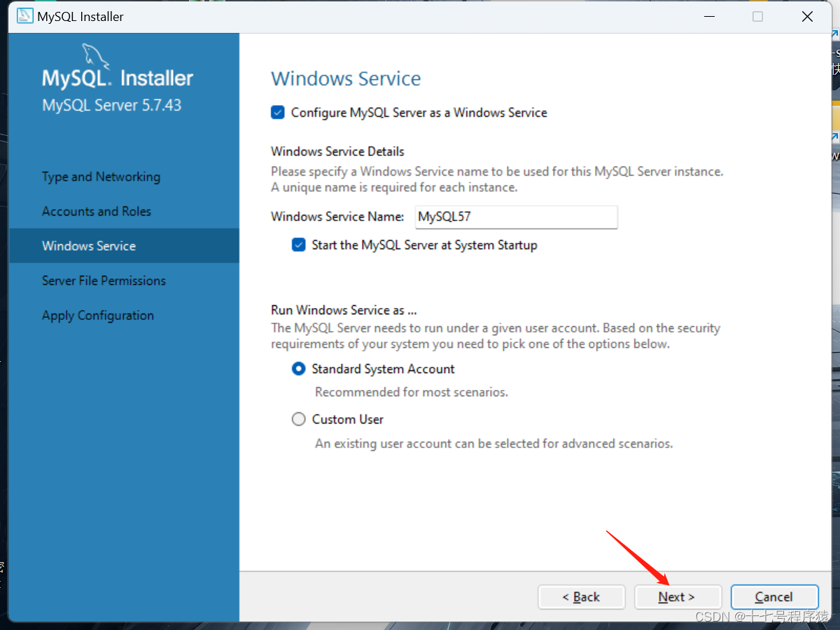This screenshot has width=840, height=630.
Task: Click the 'Windows Service Details' label
Action: point(337,151)
